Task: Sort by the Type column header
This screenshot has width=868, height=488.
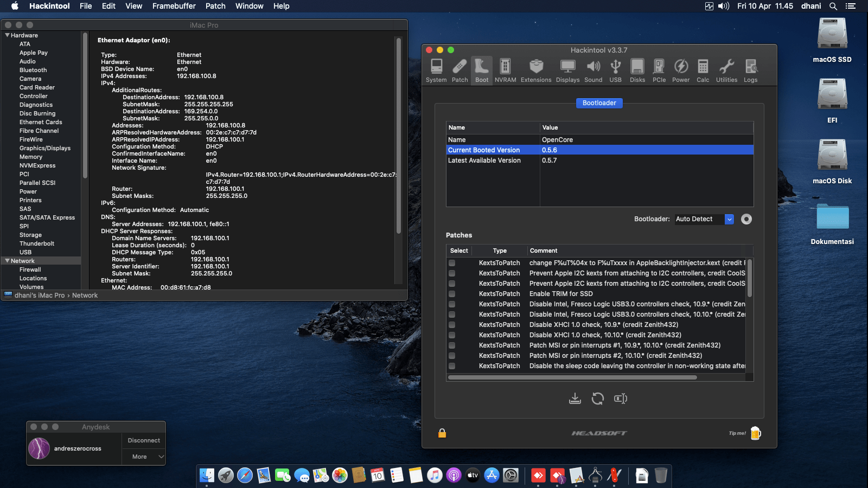Action: coord(500,251)
